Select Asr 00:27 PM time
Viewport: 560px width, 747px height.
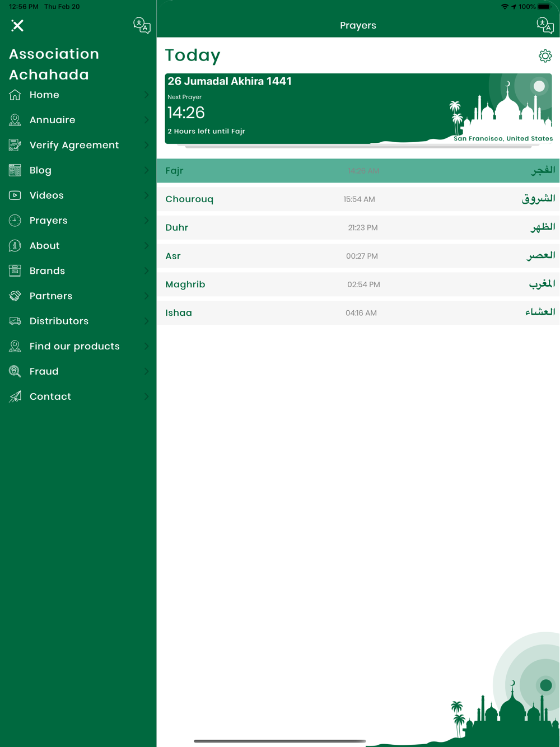pyautogui.click(x=362, y=256)
